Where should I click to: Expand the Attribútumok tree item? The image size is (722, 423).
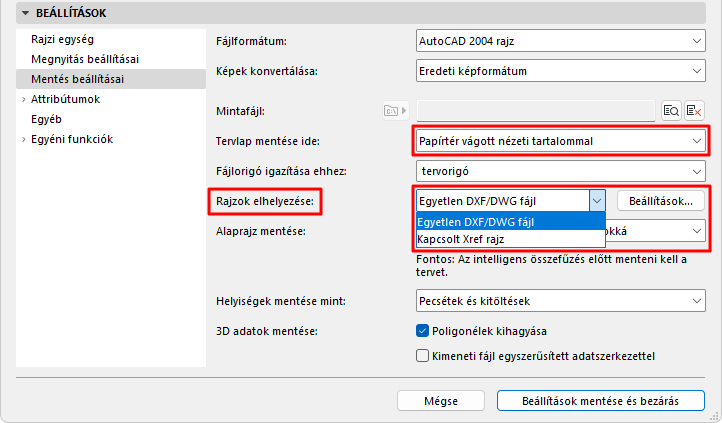click(23, 99)
